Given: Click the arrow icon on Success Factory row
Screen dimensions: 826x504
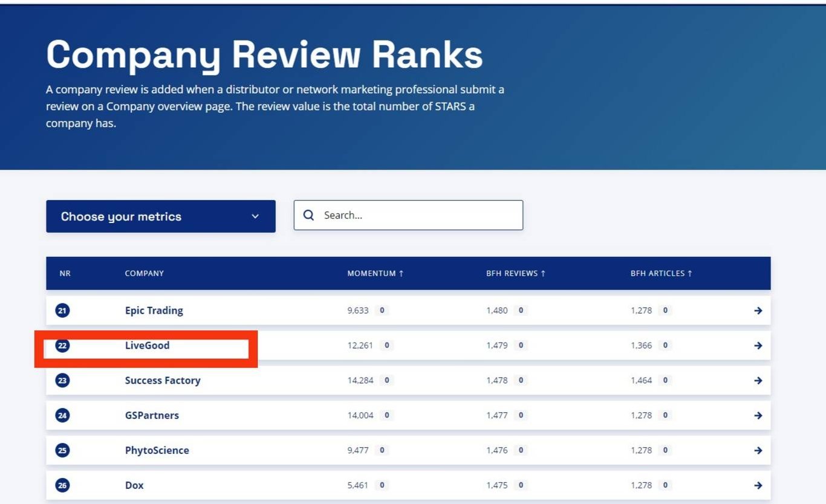Looking at the screenshot, I should (758, 381).
